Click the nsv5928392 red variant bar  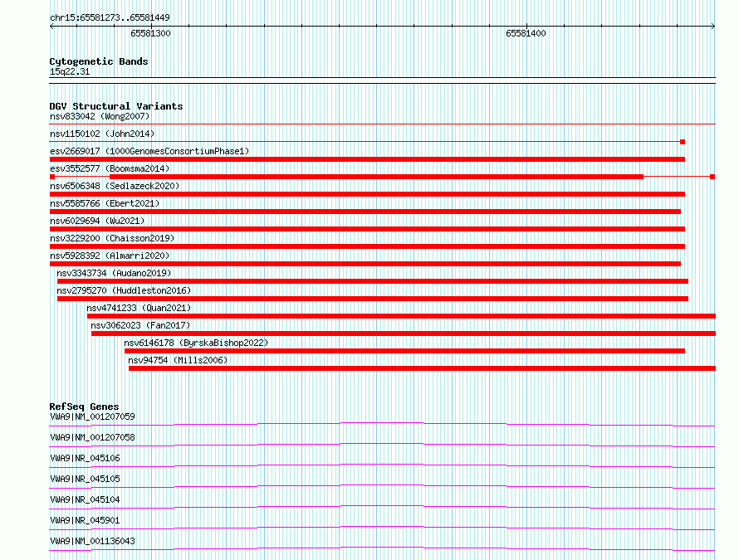pos(365,264)
